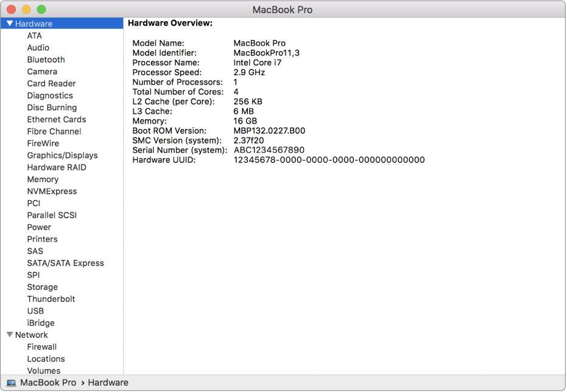
Task: Click the Hardware Overview heading
Action: coord(171,23)
